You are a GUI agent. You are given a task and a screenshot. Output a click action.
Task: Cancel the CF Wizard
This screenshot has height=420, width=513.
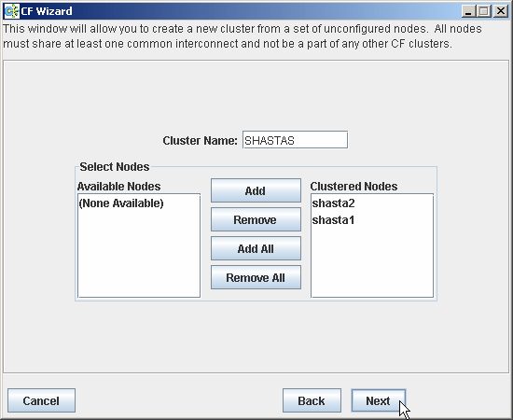[41, 400]
